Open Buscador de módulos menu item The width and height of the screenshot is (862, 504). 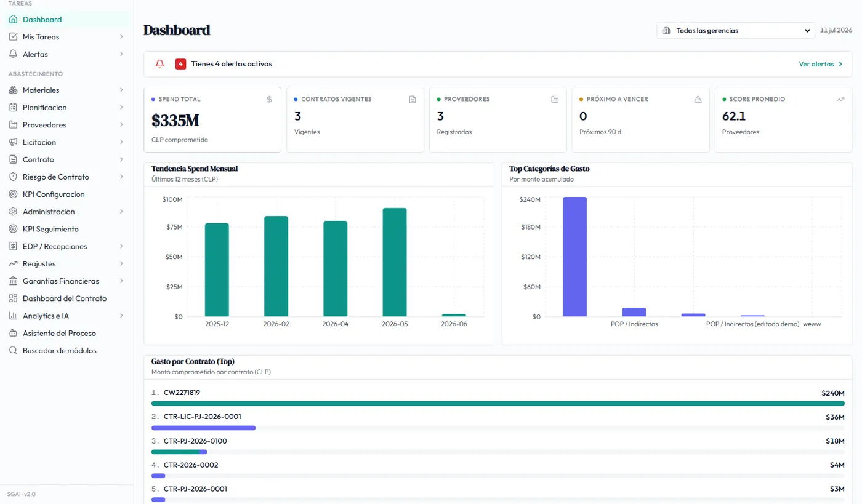[x=66, y=351]
